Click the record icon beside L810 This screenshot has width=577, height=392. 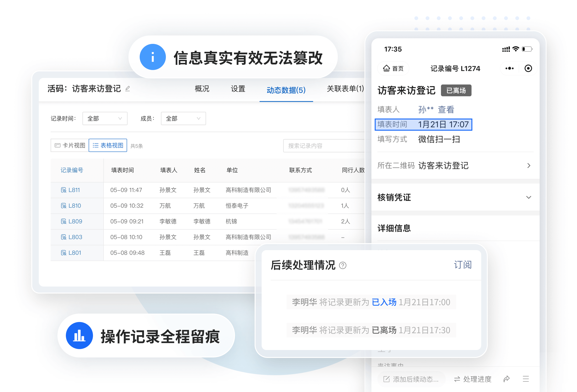64,206
